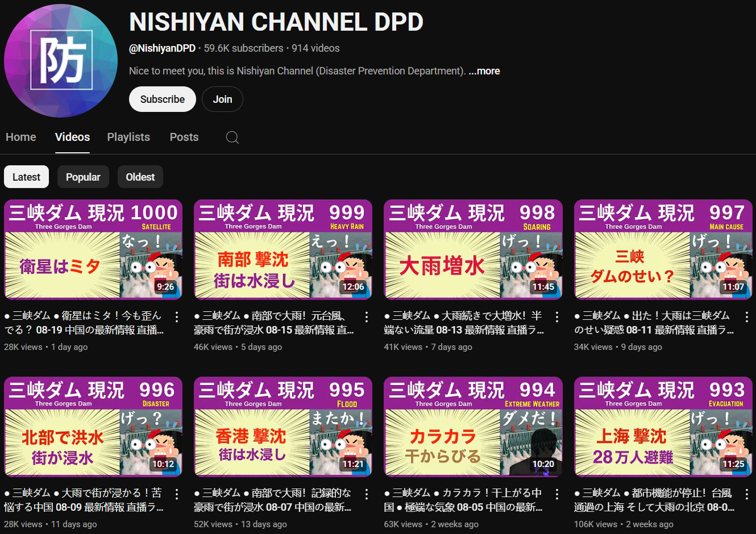Viewport: 756px width, 534px height.
Task: Open more options for the 08-07 video
Action: [367, 494]
